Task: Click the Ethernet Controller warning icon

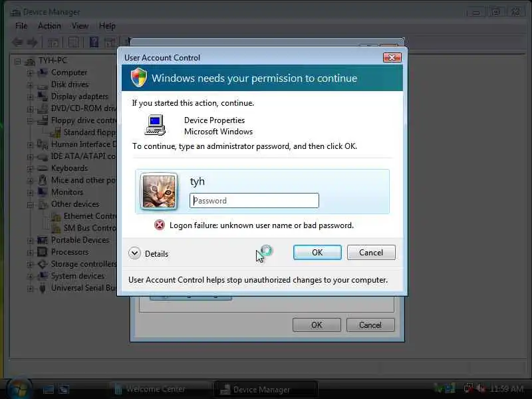Action: (55, 216)
